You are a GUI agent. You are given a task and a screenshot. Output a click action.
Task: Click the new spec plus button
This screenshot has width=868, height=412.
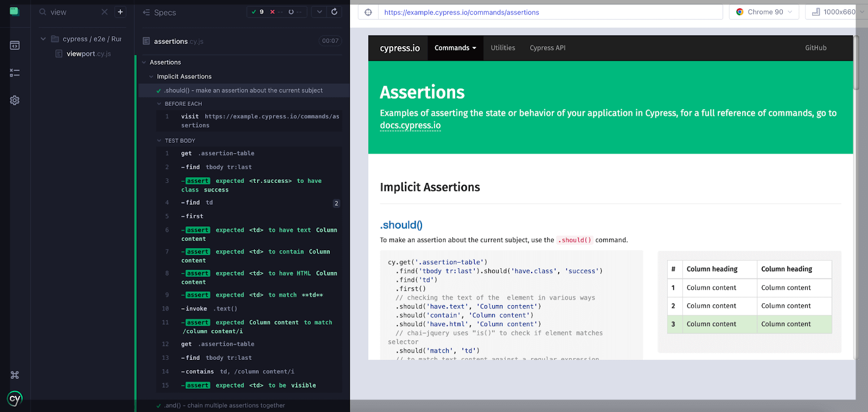120,12
